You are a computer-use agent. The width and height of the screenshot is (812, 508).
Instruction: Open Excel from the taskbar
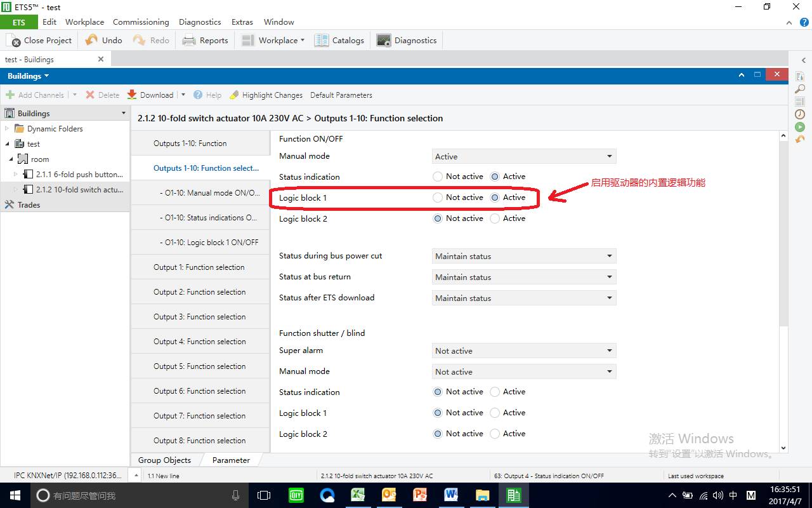point(358,495)
